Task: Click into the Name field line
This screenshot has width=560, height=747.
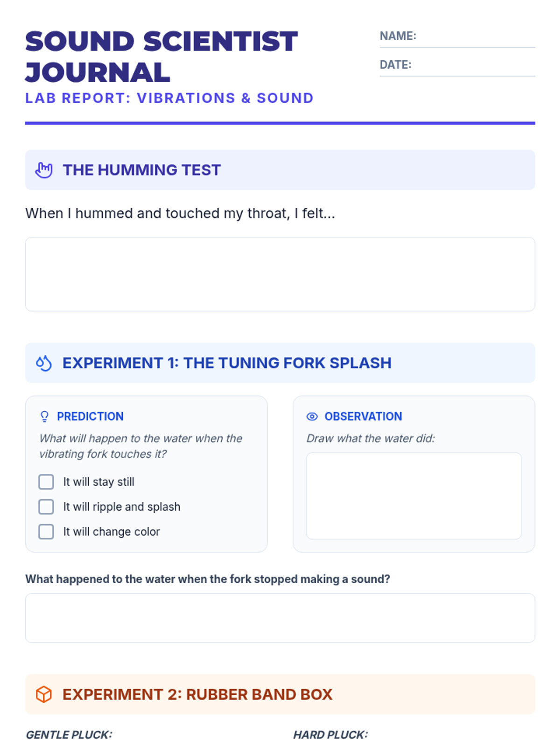Action: pyautogui.click(x=475, y=37)
